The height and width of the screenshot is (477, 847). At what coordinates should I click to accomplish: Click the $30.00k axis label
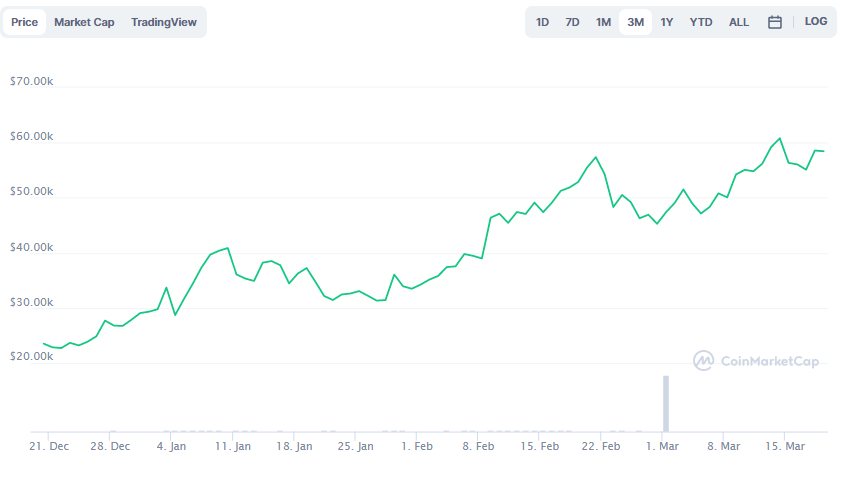click(31, 303)
